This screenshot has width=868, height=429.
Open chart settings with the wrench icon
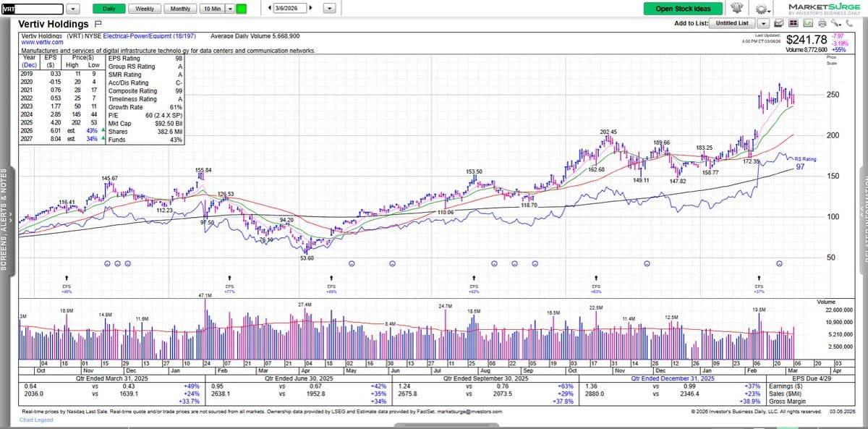835,23
